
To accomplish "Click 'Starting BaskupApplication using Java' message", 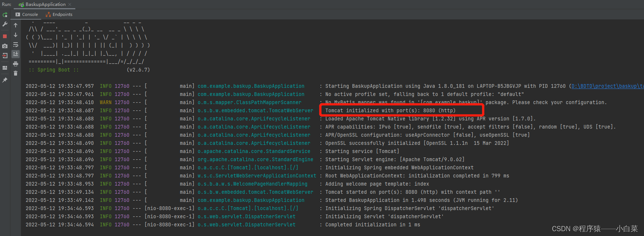I will [x=445, y=86].
